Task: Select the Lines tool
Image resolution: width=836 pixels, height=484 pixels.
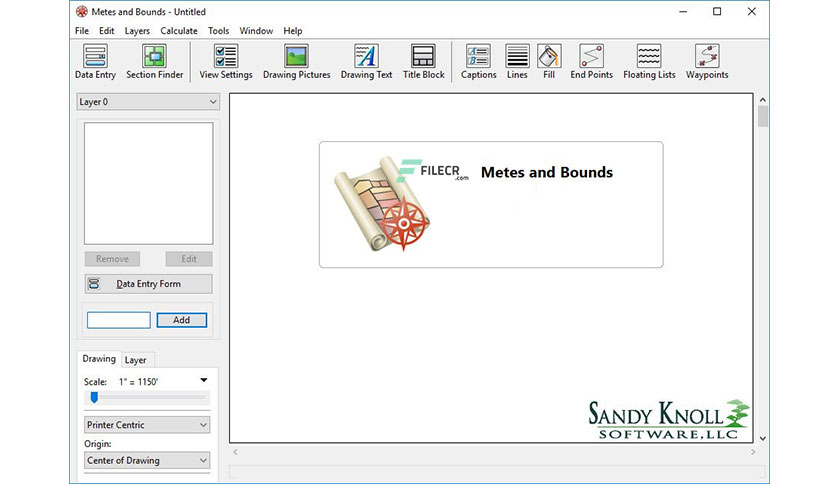Action: pos(517,62)
